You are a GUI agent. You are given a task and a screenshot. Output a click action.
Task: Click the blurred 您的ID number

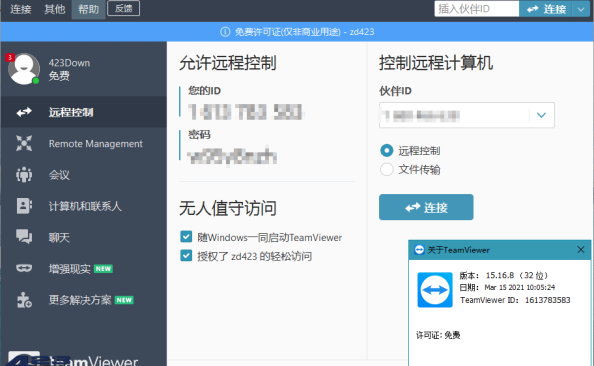click(x=245, y=112)
